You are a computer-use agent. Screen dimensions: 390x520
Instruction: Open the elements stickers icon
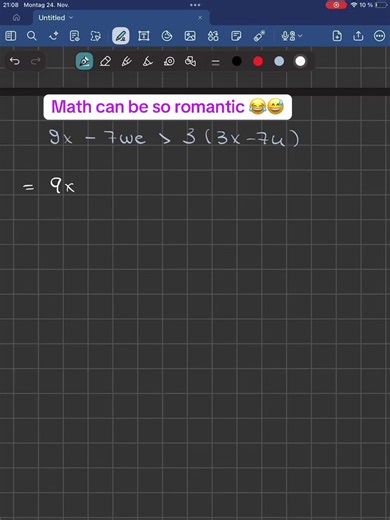(213, 36)
